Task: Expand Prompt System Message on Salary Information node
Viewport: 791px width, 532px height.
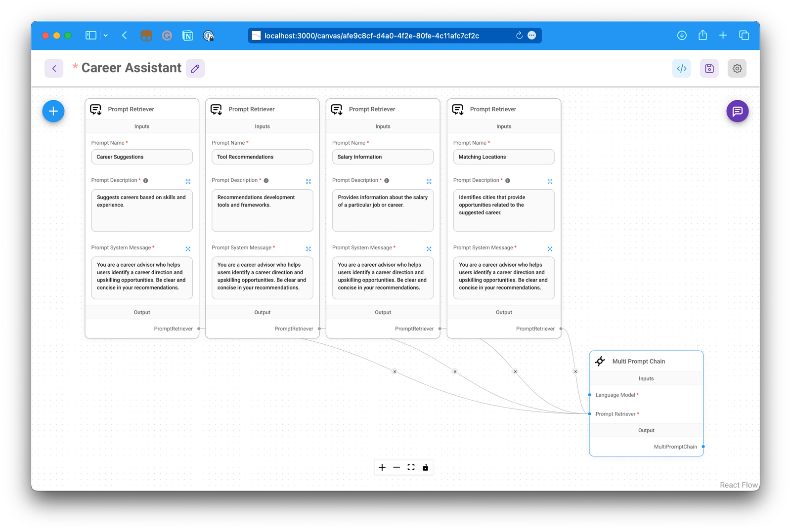Action: 429,248
